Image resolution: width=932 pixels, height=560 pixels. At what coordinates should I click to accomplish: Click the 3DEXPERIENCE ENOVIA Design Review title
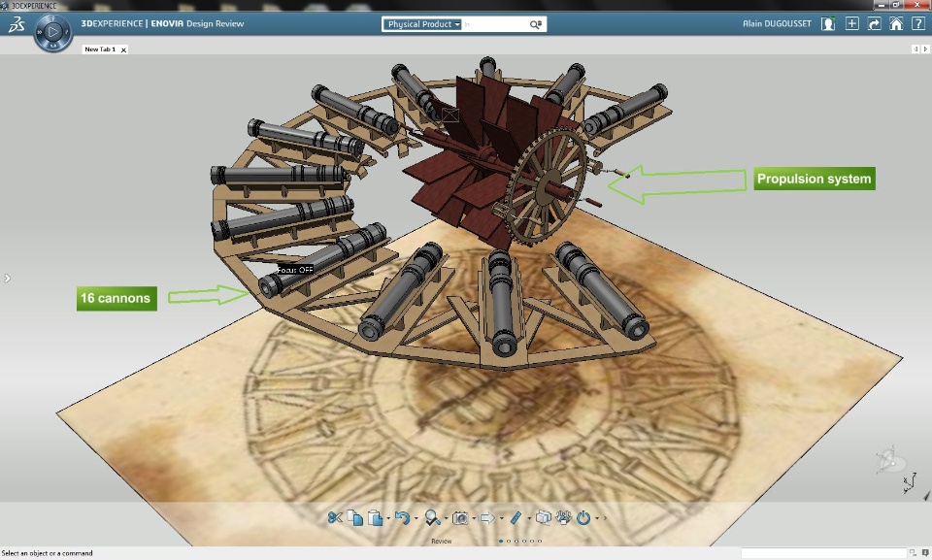[162, 24]
